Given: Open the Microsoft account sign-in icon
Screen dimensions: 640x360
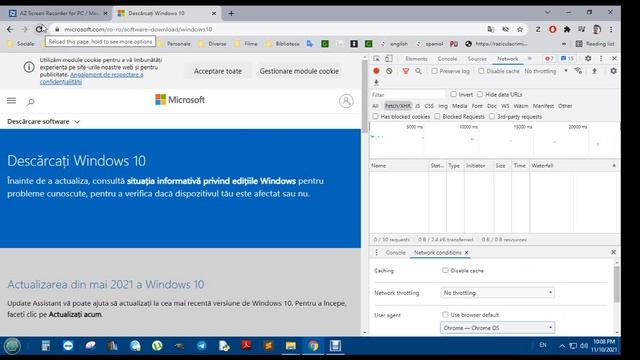Looking at the screenshot, I should [x=346, y=101].
